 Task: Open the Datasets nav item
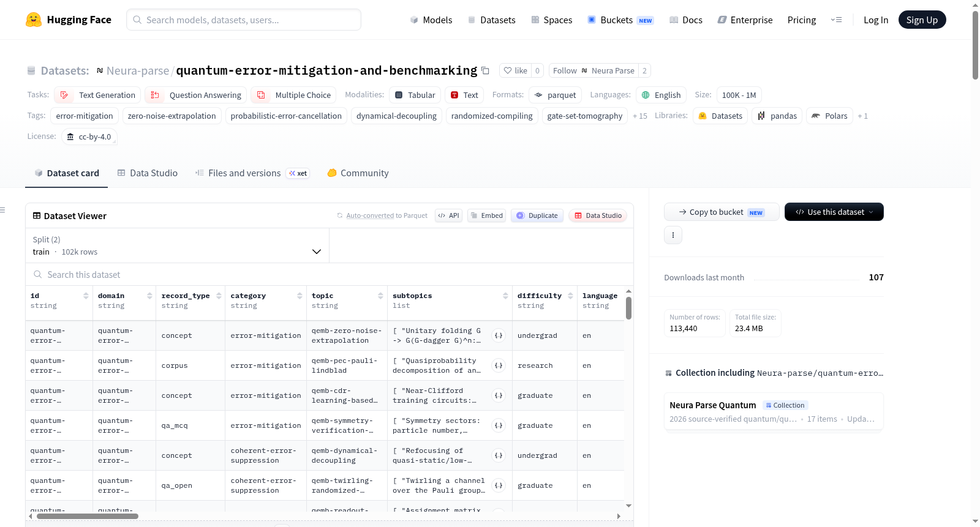491,20
